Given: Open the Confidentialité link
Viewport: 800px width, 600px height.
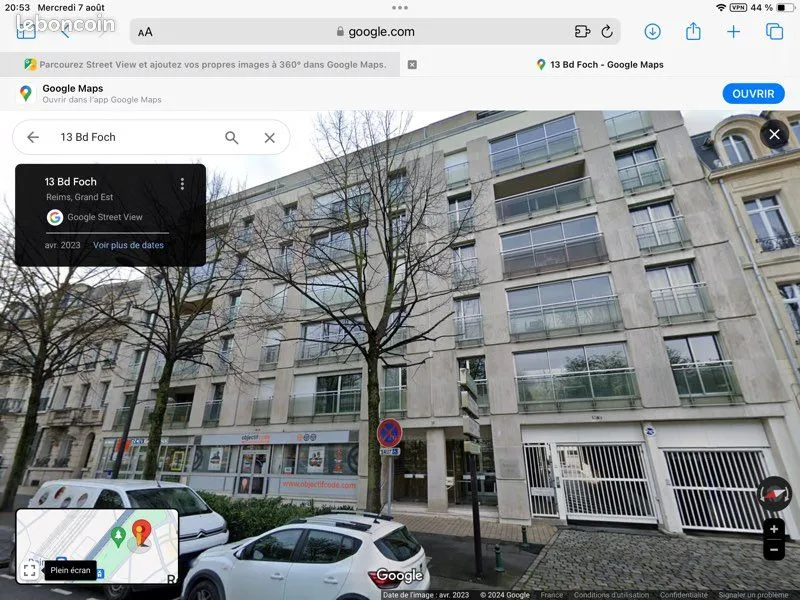Looking at the screenshot, I should [x=684, y=595].
